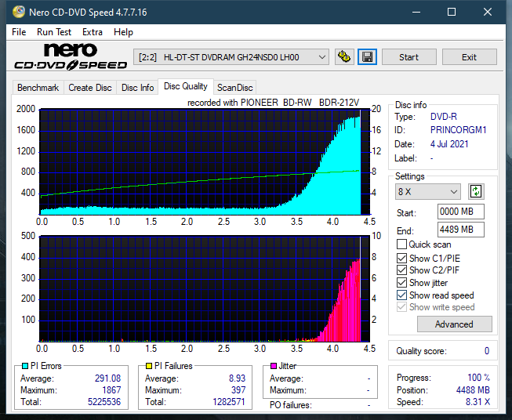Switch to the Create Disc tab
The image size is (512, 420).
tap(90, 88)
